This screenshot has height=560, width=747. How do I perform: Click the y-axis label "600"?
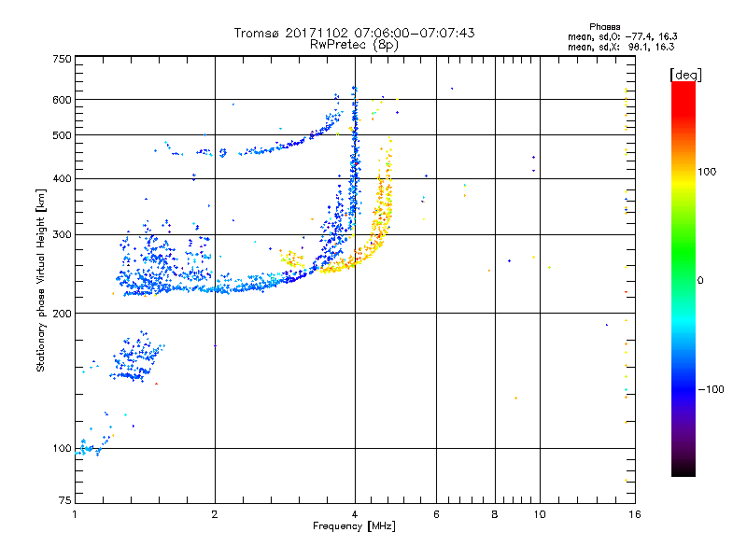tap(62, 100)
